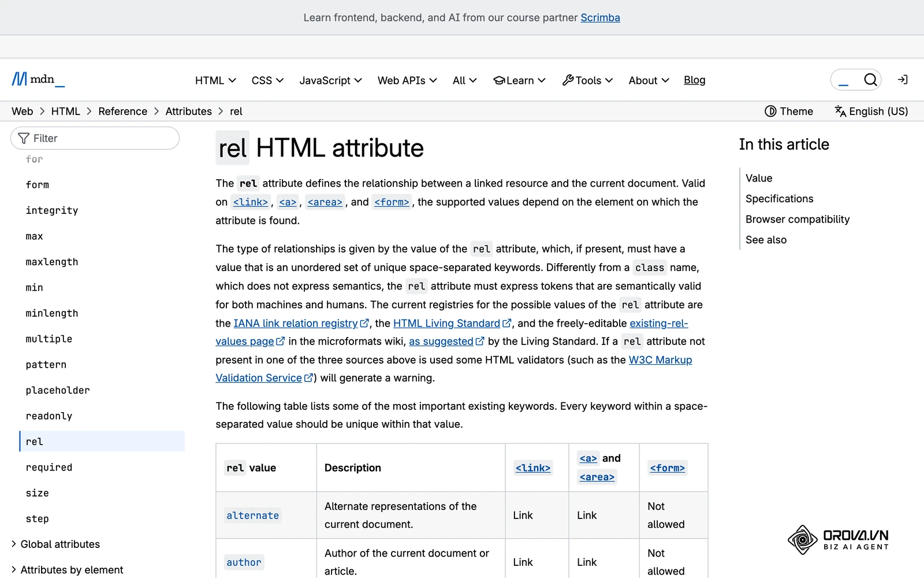
Task: Go to Reference breadcrumb
Action: point(122,112)
